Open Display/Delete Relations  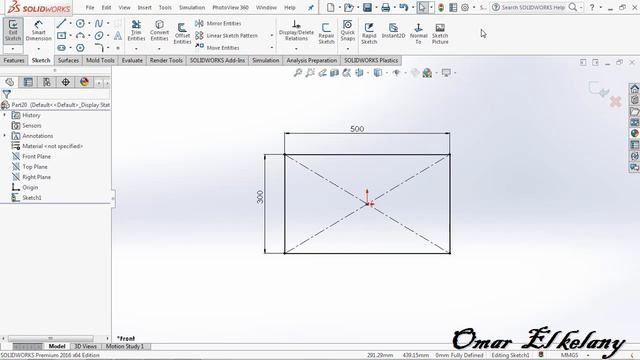tap(296, 31)
